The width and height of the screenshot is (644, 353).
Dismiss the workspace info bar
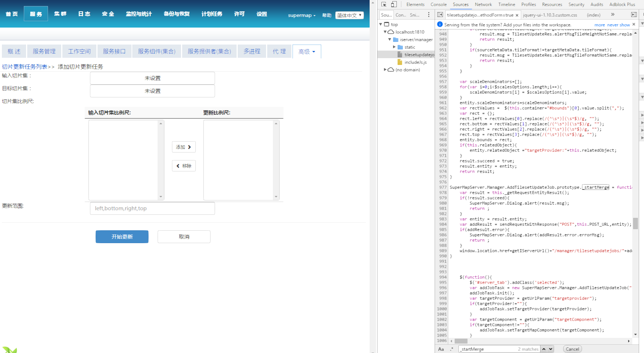tap(634, 24)
